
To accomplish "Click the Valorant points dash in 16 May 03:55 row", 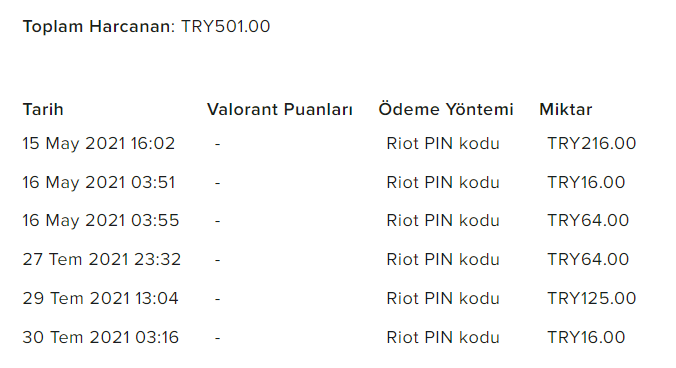I will coord(218,221).
